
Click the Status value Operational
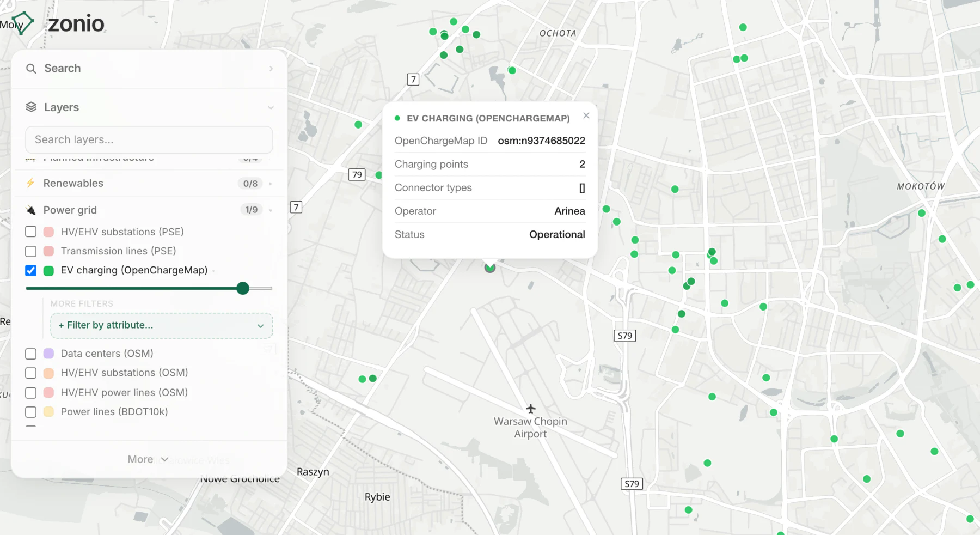pyautogui.click(x=557, y=234)
